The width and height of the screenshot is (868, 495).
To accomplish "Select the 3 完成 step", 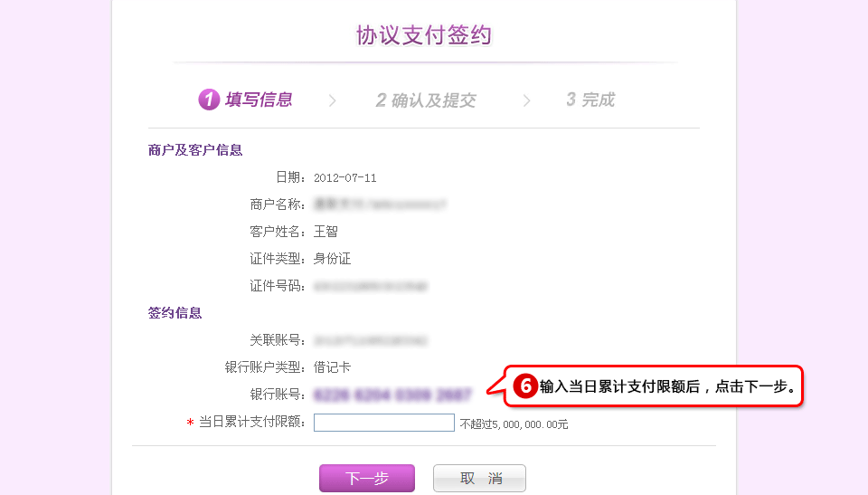I will coord(590,100).
